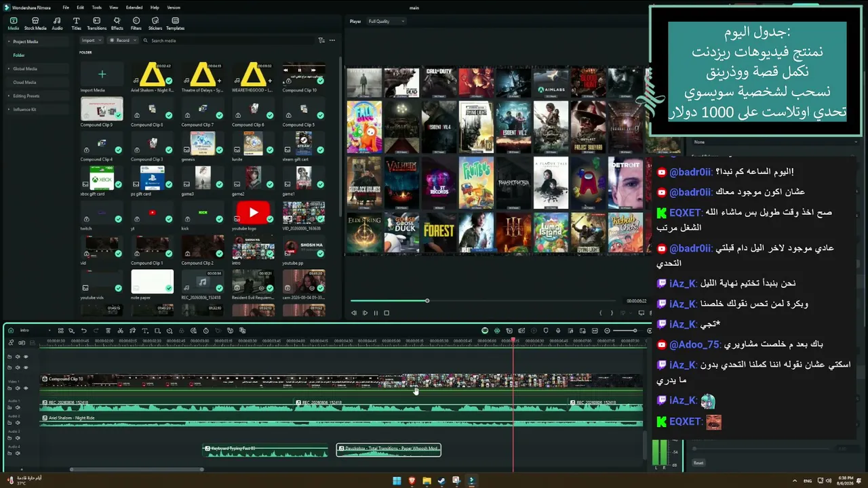Screen dimensions: 868x488
Task: Click the Import Media tile
Action: (102, 75)
